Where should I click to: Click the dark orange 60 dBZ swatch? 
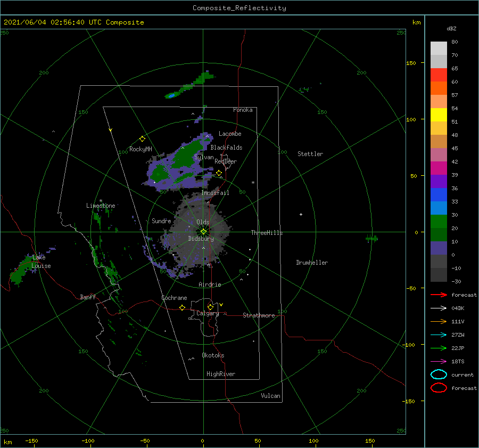tap(439, 88)
